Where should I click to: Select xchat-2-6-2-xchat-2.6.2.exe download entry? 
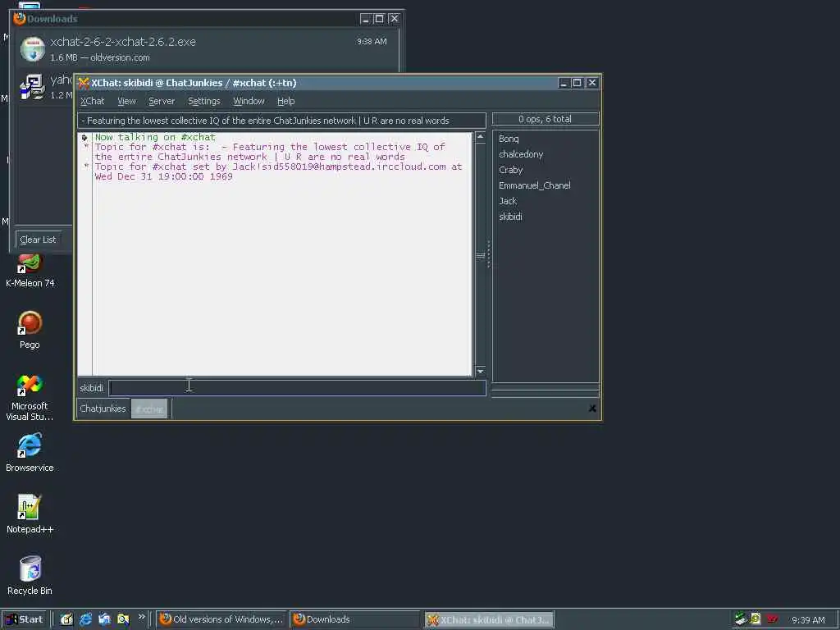(206, 48)
